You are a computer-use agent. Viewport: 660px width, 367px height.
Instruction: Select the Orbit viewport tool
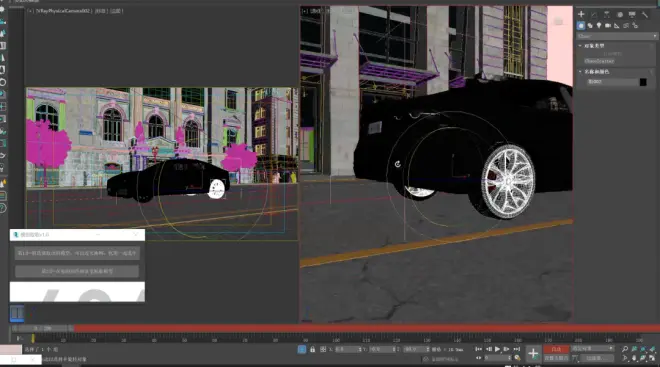643,358
